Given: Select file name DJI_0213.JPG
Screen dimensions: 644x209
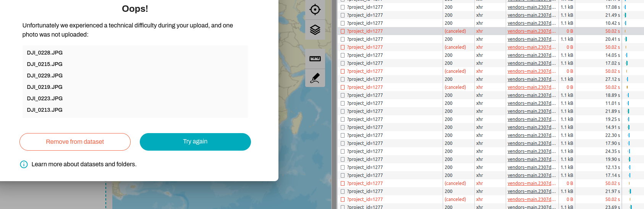Looking at the screenshot, I should click(x=45, y=110).
